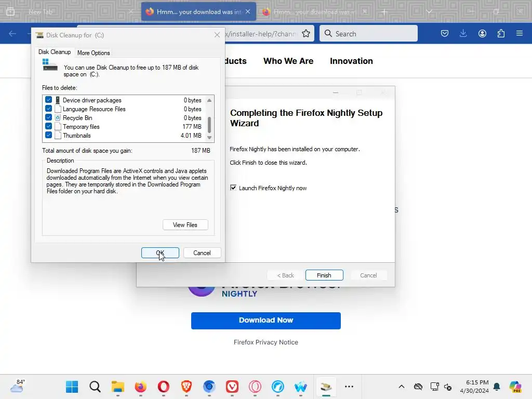The width and height of the screenshot is (532, 399).
Task: Open the Save to Pocket icon
Action: point(445,34)
